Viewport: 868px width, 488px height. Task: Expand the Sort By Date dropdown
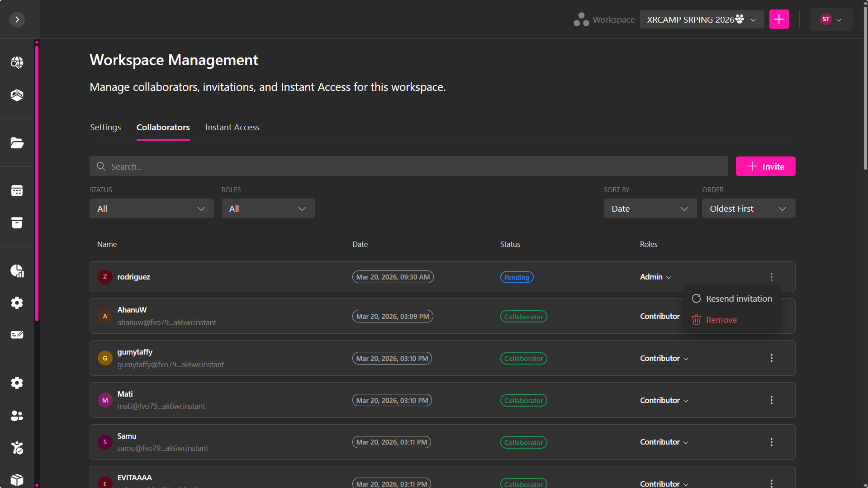pyautogui.click(x=650, y=208)
